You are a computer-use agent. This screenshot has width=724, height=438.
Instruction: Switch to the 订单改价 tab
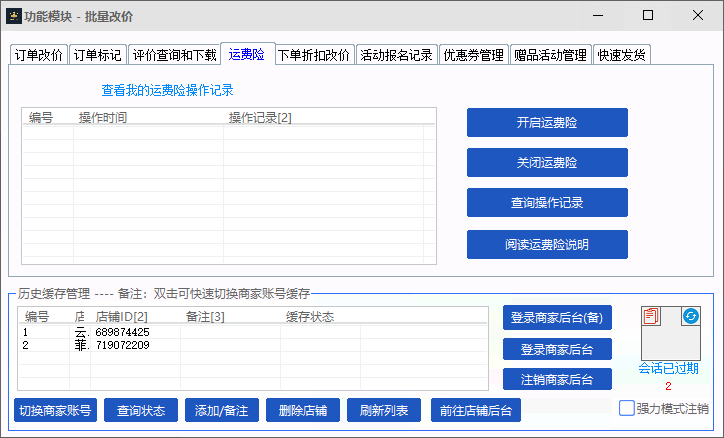tap(39, 55)
